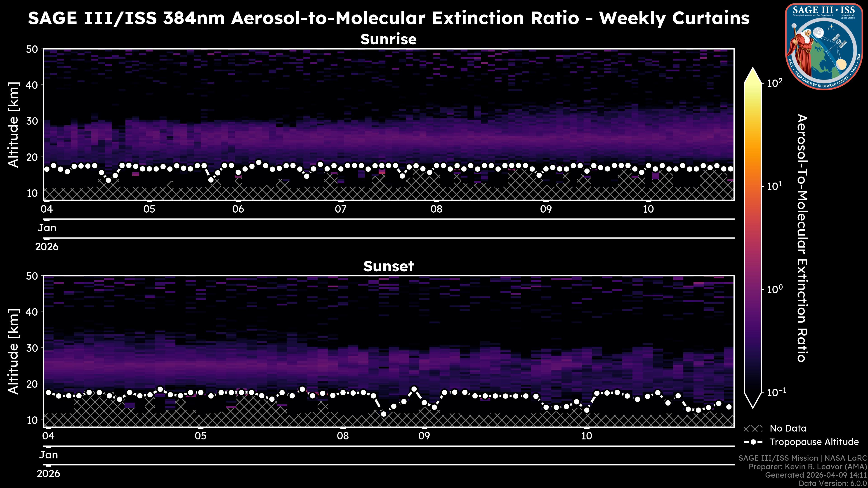
Task: Click the 07 date tick in Sunrise
Action: pos(340,209)
